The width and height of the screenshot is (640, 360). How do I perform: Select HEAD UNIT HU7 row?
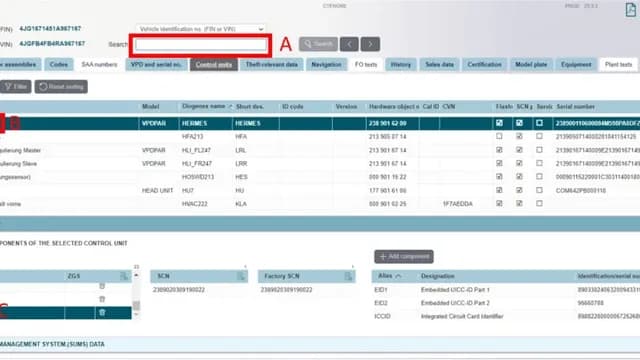[320, 191]
